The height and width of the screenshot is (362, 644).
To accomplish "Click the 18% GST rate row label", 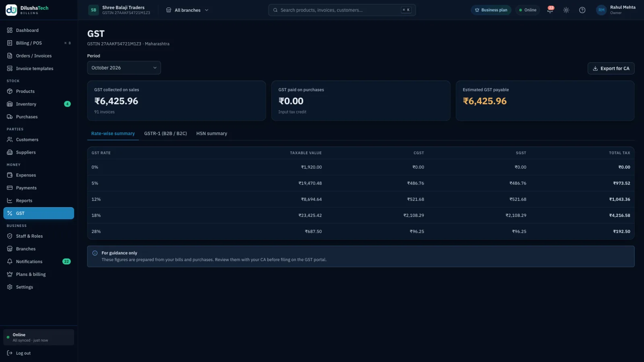I will (96, 216).
